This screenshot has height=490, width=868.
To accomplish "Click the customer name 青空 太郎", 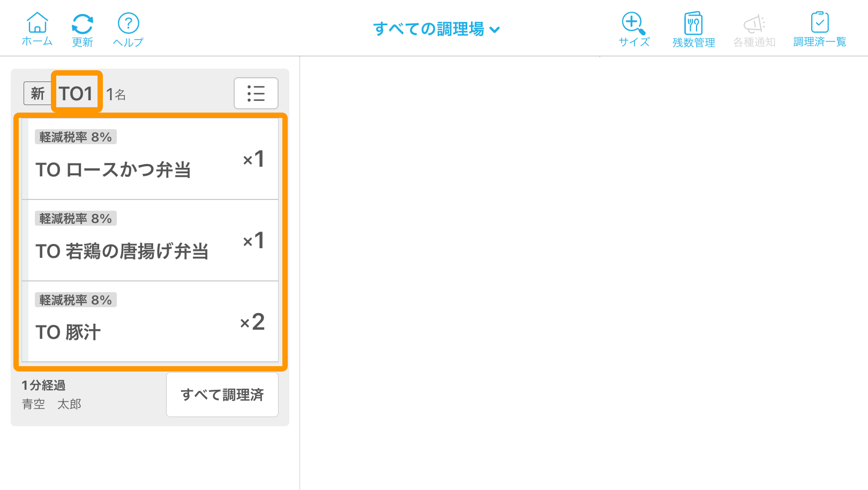I will [x=50, y=404].
